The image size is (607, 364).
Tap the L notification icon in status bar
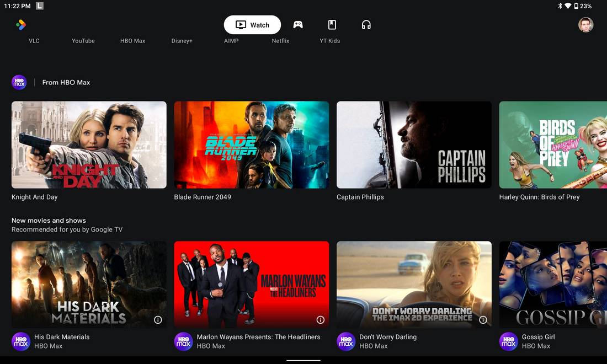click(x=40, y=6)
